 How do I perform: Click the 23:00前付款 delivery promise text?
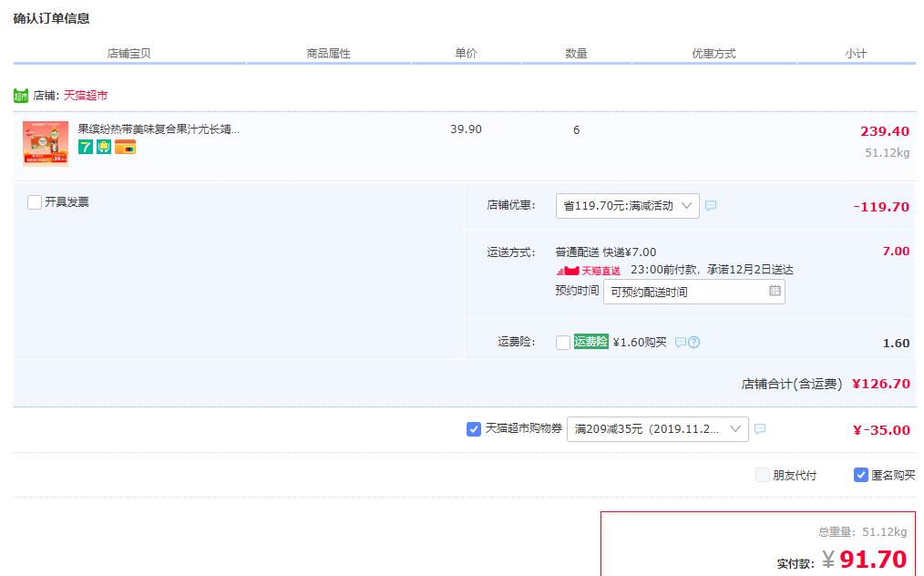click(x=712, y=270)
